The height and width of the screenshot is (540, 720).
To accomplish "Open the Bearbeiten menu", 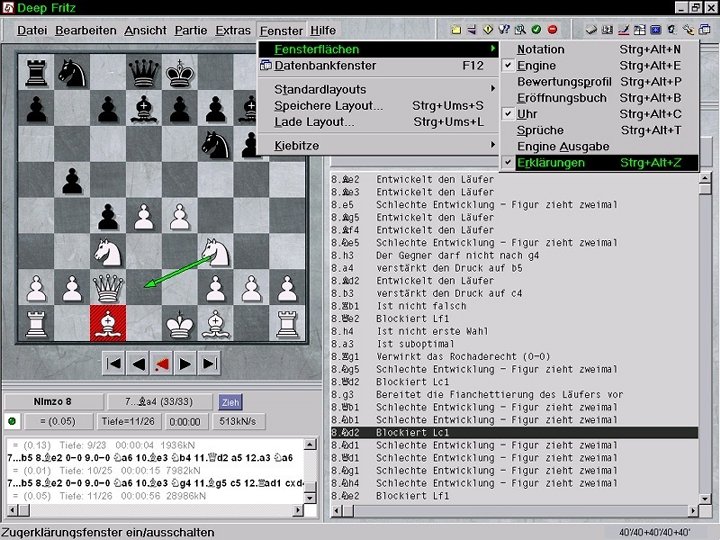I will tap(85, 30).
